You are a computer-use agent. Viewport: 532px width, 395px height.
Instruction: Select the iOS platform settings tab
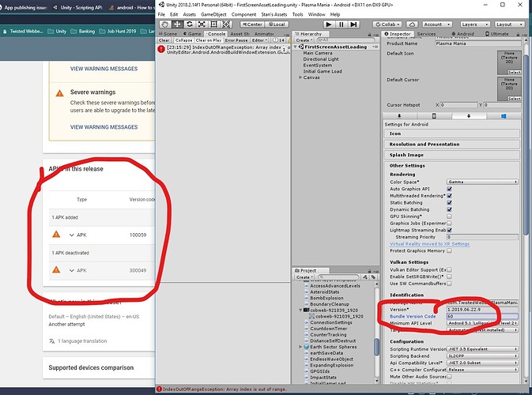point(434,116)
